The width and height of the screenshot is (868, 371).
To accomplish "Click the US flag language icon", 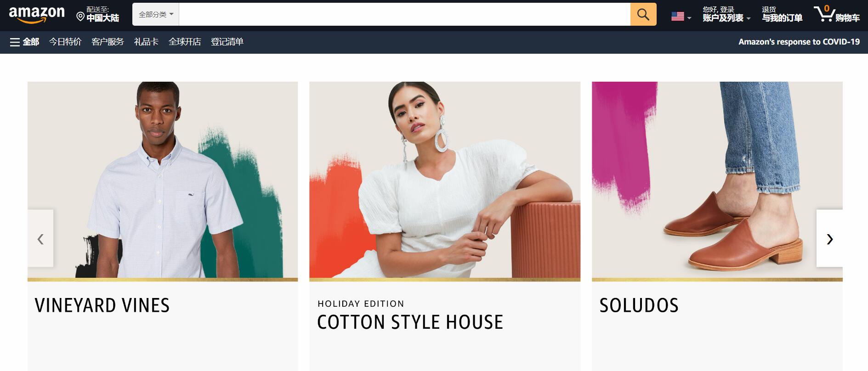I will pyautogui.click(x=678, y=17).
